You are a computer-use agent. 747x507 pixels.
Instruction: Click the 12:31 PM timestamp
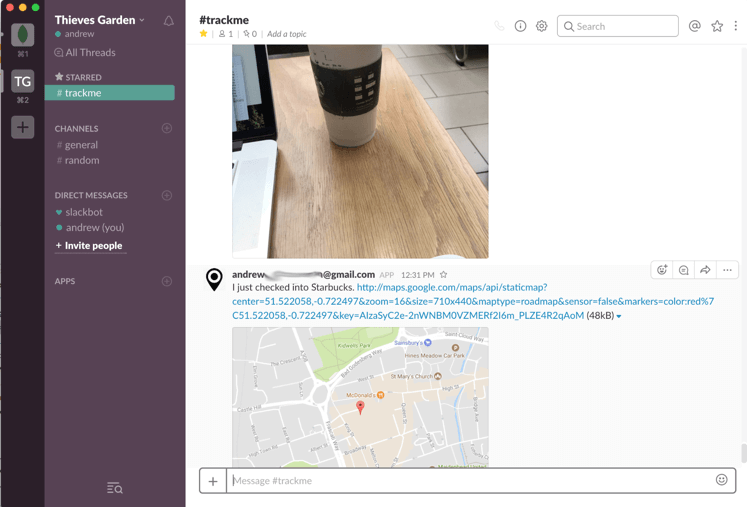click(417, 275)
